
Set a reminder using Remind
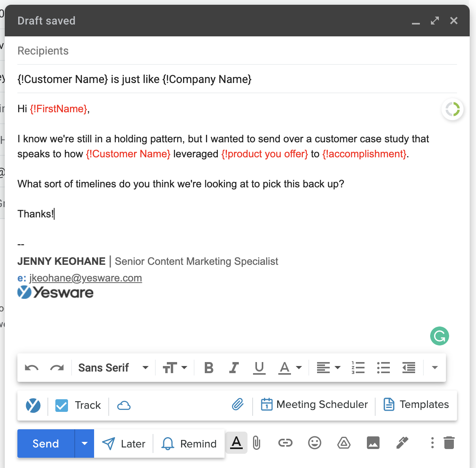pos(189,443)
